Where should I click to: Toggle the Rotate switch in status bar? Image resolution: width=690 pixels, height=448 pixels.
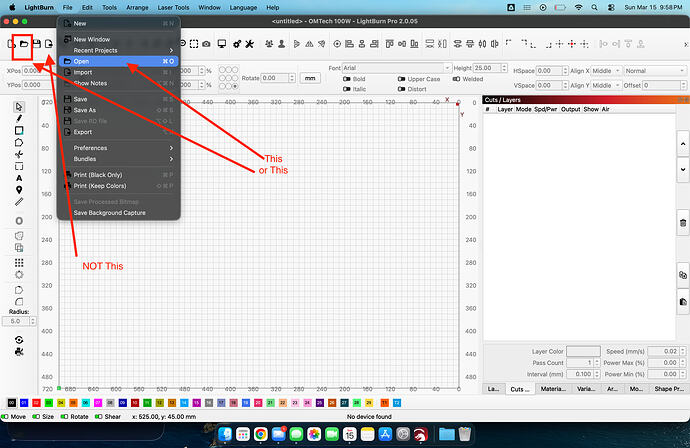coord(64,416)
